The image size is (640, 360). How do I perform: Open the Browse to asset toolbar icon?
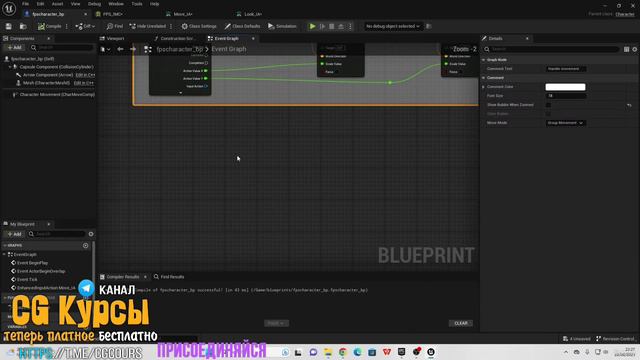[23, 26]
